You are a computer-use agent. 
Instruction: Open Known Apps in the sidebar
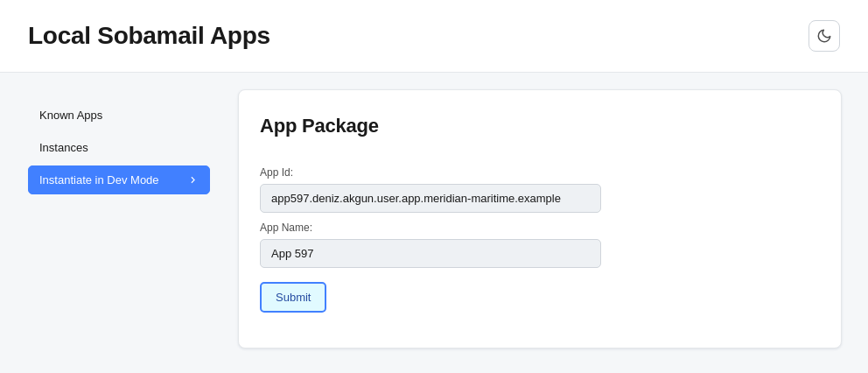click(119, 116)
